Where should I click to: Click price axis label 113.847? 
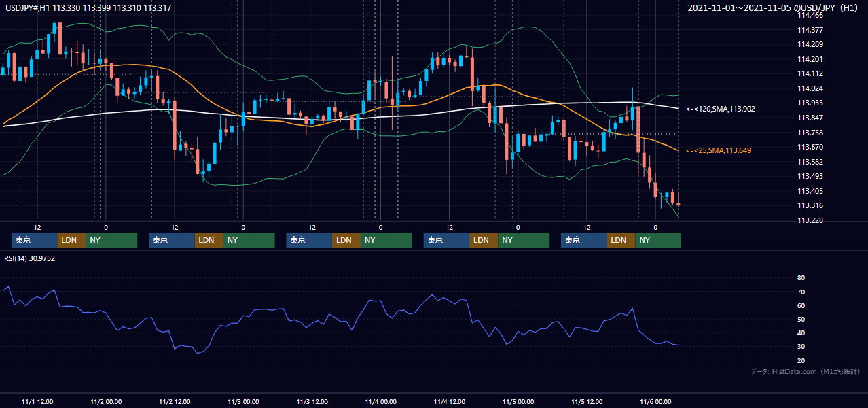810,118
